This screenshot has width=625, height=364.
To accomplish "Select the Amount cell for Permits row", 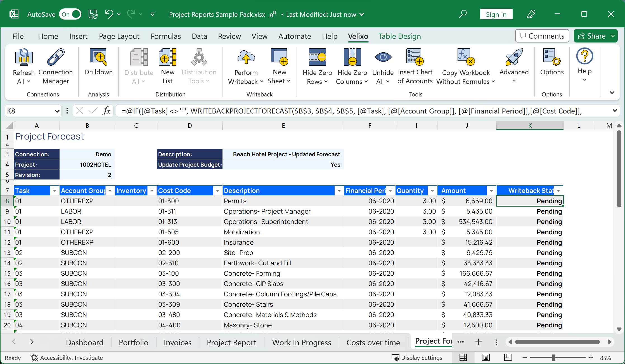I will pyautogui.click(x=467, y=201).
